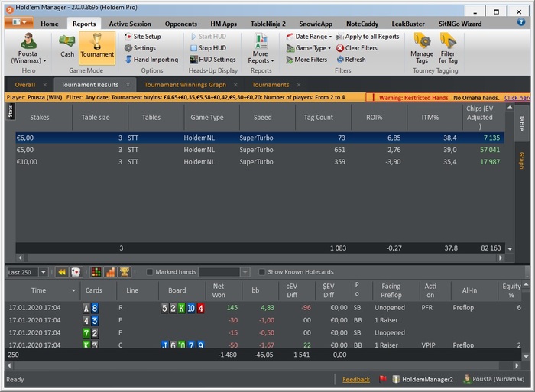Screen dimensions: 535x392
Task: Click Stop HUD
Action: [208, 48]
